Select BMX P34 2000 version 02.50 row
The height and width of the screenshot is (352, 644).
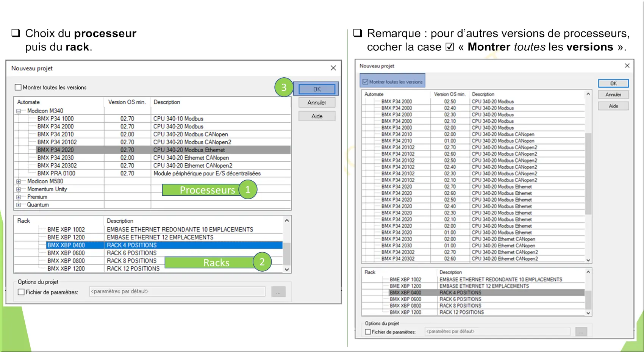473,102
